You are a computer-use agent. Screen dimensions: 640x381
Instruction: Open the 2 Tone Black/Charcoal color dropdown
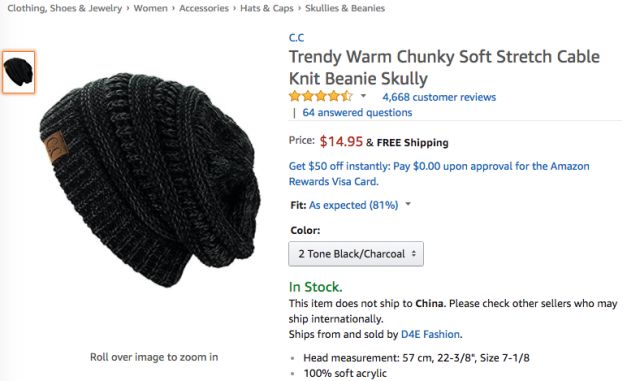pyautogui.click(x=356, y=254)
